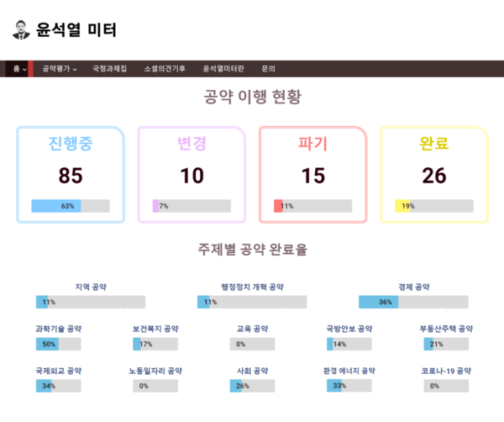Go to the 국정과제집 menu item
This screenshot has width=504, height=422.
[109, 69]
